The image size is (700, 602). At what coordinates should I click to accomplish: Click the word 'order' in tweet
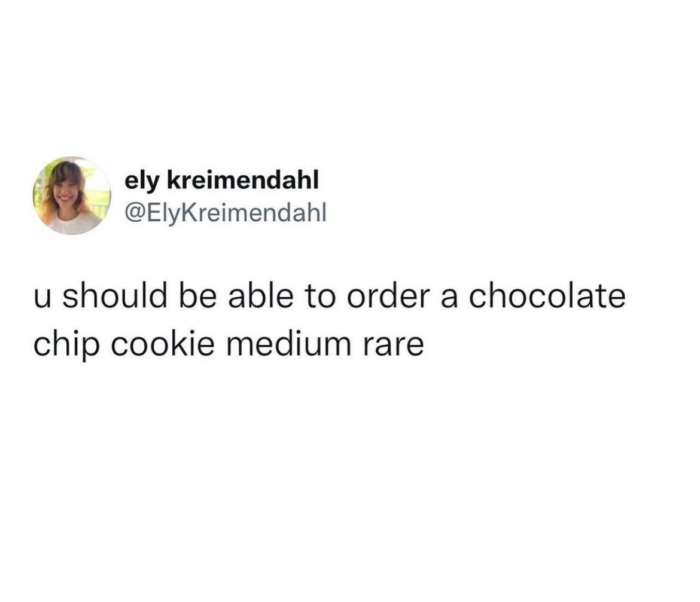coord(388,296)
